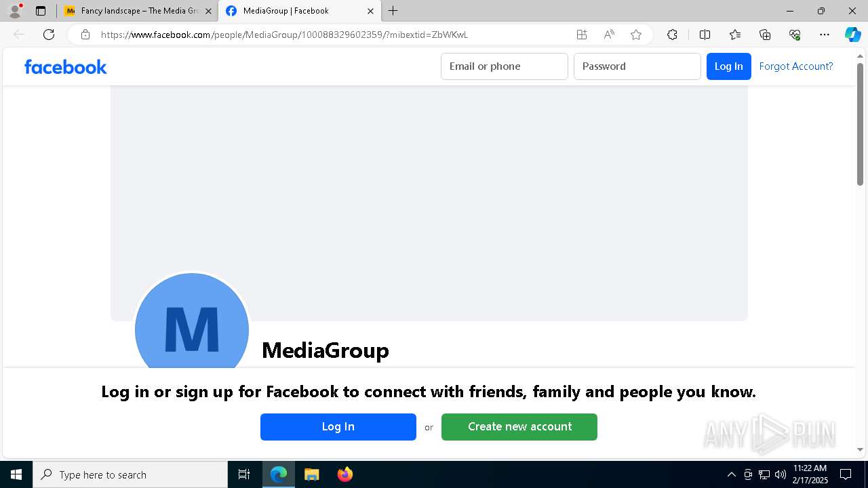Focus the Password field

(x=637, y=66)
